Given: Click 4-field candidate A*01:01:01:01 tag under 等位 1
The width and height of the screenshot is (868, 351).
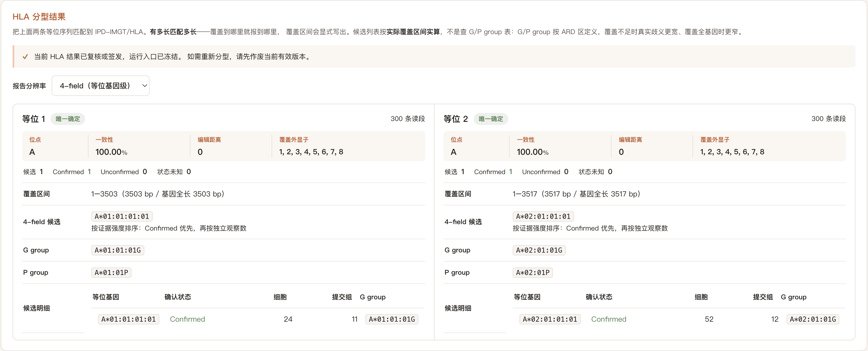Looking at the screenshot, I should tap(122, 216).
